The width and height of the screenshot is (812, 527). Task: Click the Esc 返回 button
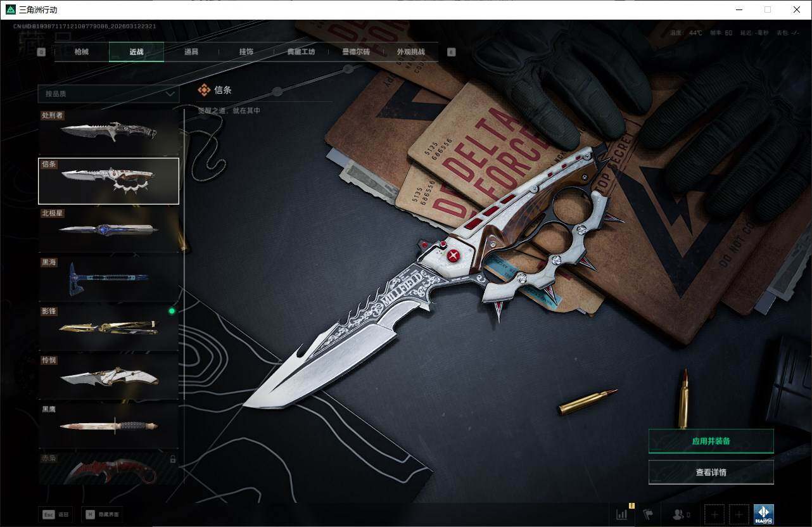[56, 514]
